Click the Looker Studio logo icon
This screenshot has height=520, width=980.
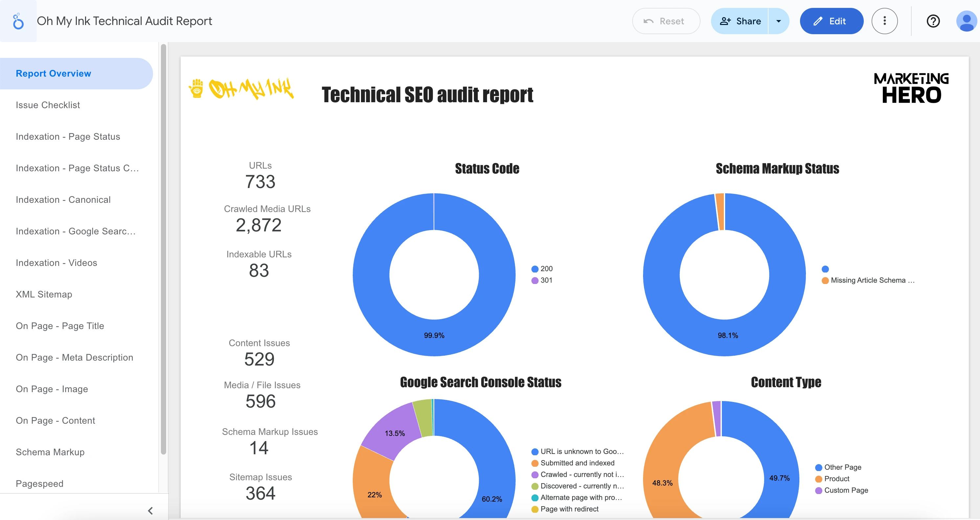coord(18,21)
